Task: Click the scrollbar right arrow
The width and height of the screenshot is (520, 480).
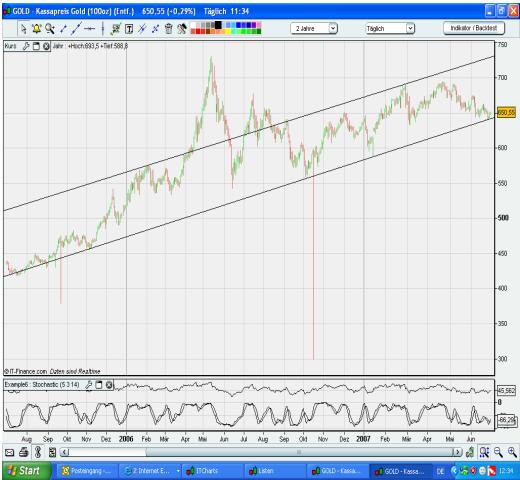Action: tap(457, 452)
